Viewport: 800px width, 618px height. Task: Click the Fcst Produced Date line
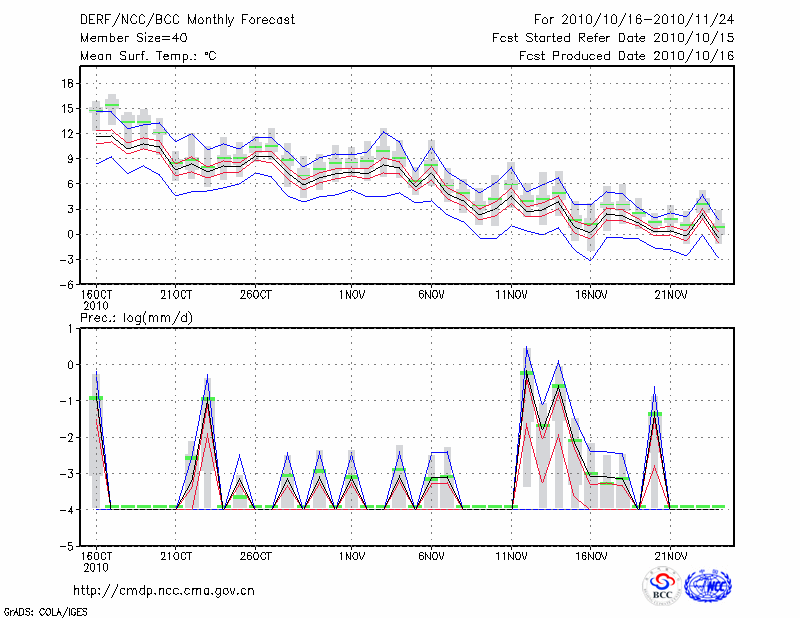(626, 56)
